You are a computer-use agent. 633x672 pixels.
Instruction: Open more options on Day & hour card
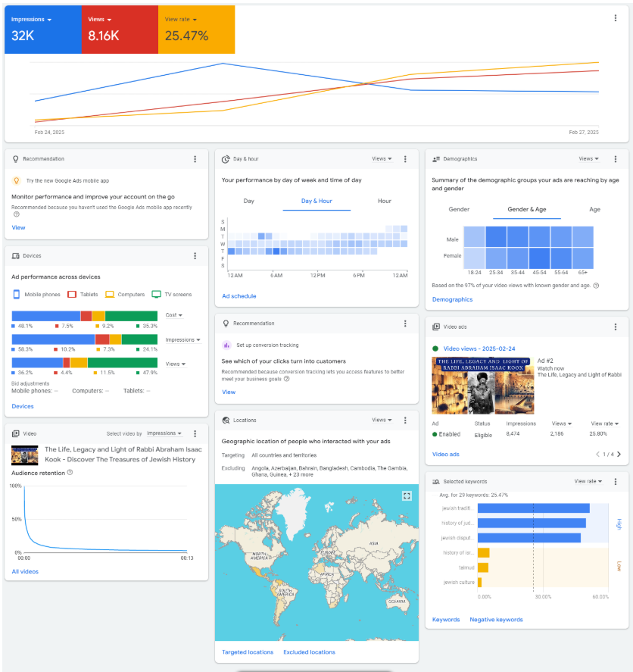click(x=405, y=159)
